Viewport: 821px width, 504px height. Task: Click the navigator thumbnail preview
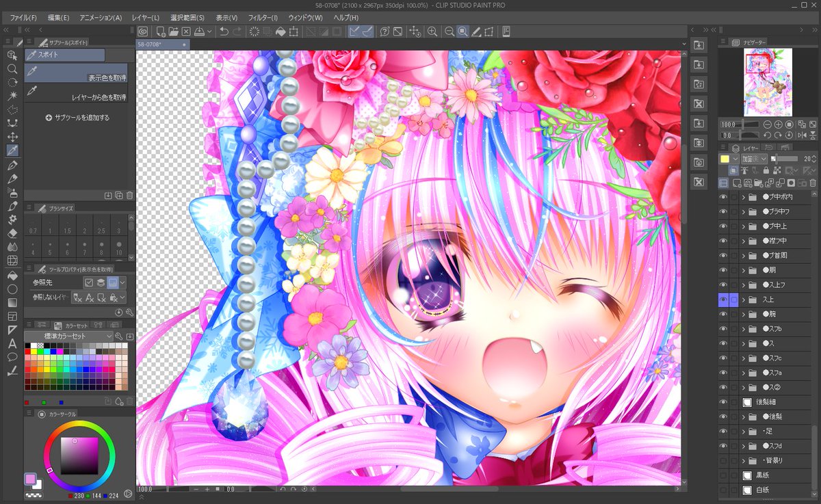click(768, 82)
